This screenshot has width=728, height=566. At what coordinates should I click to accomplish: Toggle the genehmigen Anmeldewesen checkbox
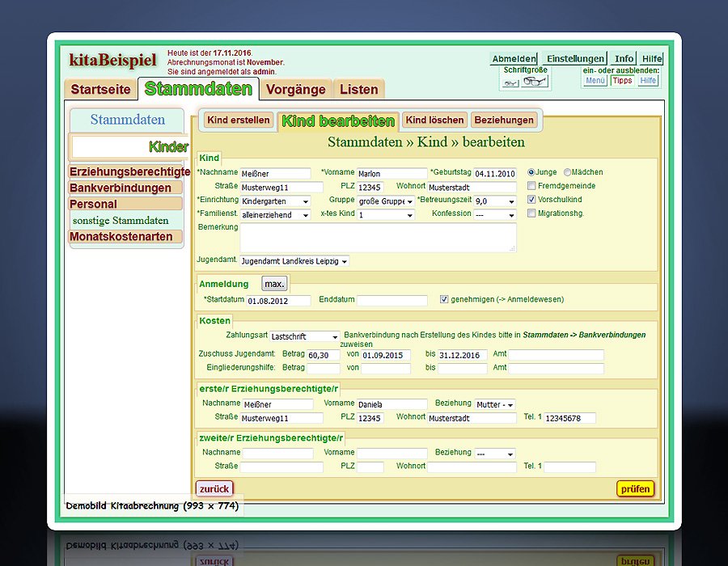[x=444, y=299]
